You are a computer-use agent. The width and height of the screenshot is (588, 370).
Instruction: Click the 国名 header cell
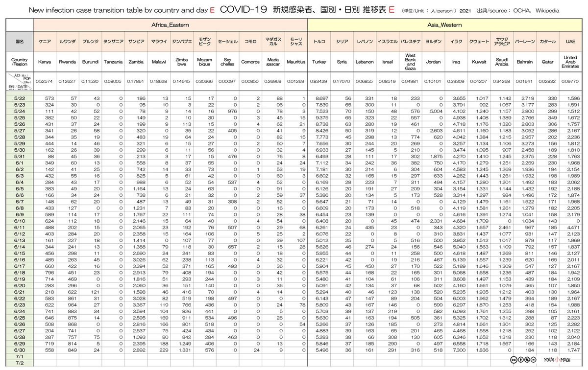[20, 42]
